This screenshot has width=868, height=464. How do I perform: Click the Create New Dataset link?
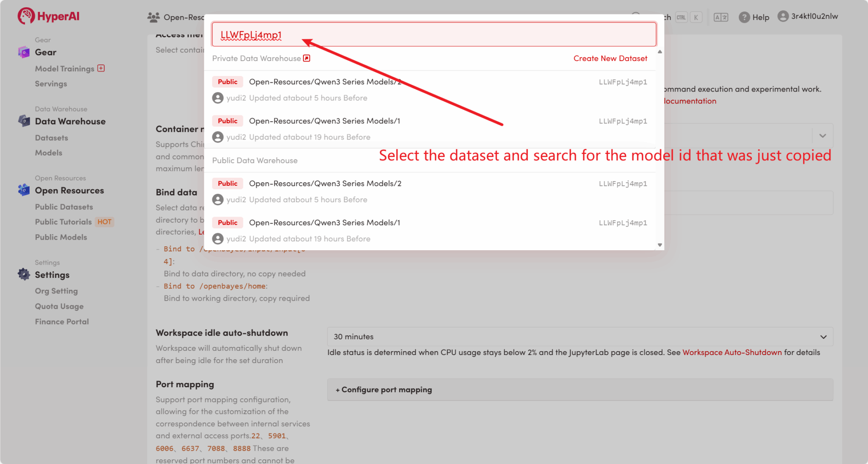pyautogui.click(x=610, y=58)
